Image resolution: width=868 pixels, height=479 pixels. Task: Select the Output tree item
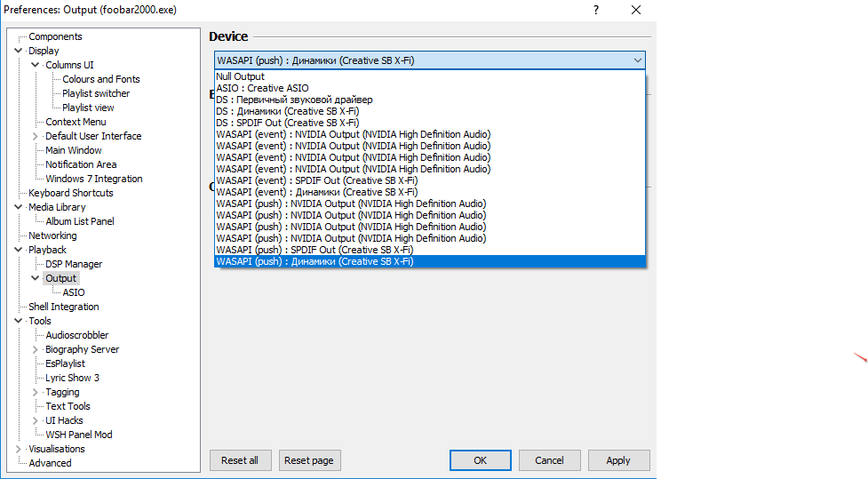(61, 278)
